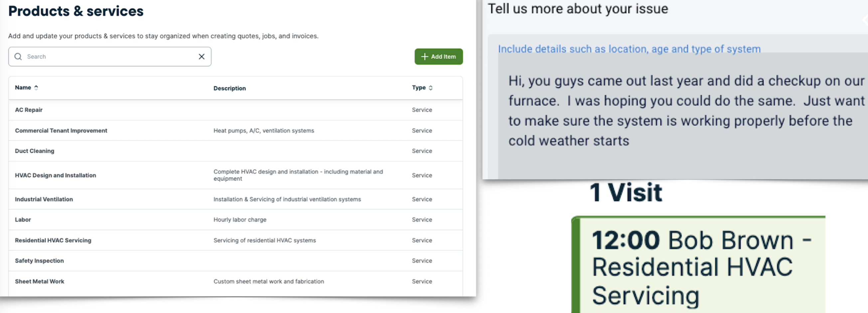
Task: Click the search magnifier icon
Action: pos(18,57)
